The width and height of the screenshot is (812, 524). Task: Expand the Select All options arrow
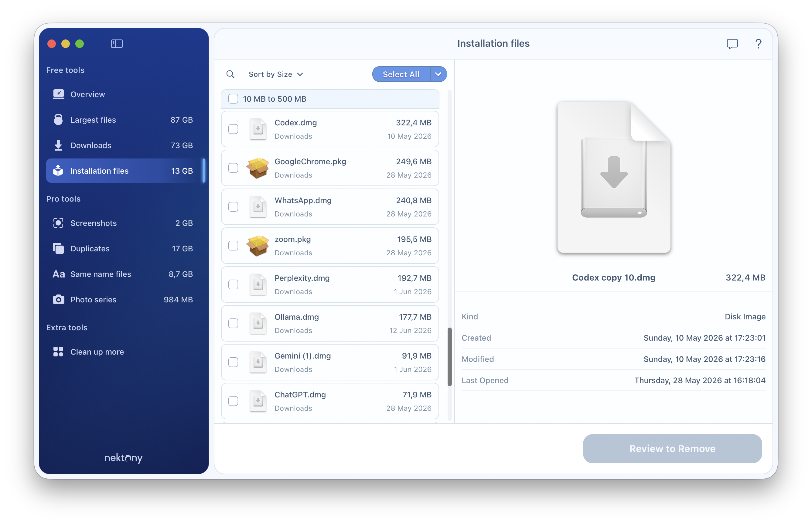click(x=438, y=74)
